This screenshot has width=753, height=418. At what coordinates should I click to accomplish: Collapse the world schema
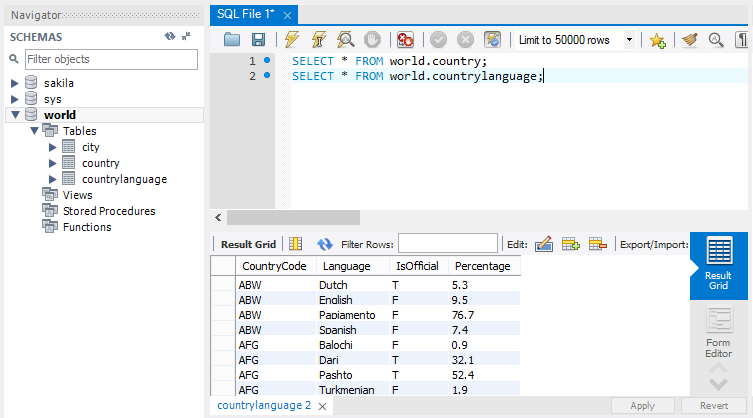click(15, 115)
